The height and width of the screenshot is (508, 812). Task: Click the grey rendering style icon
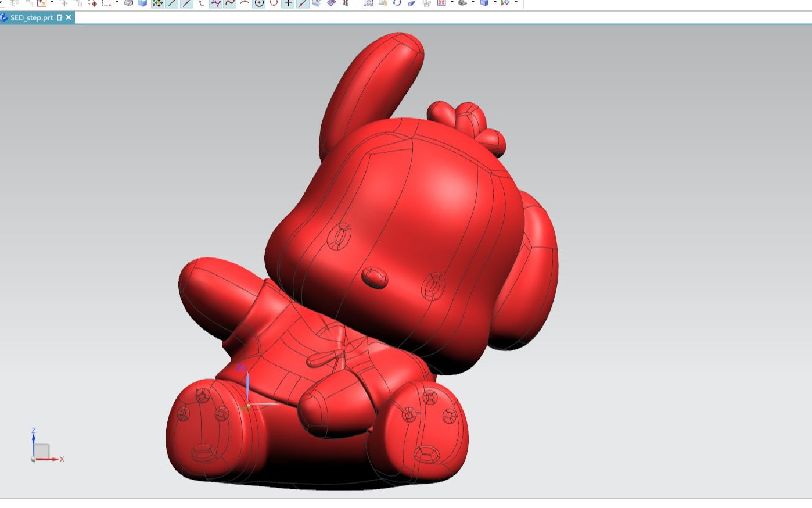coord(462,3)
